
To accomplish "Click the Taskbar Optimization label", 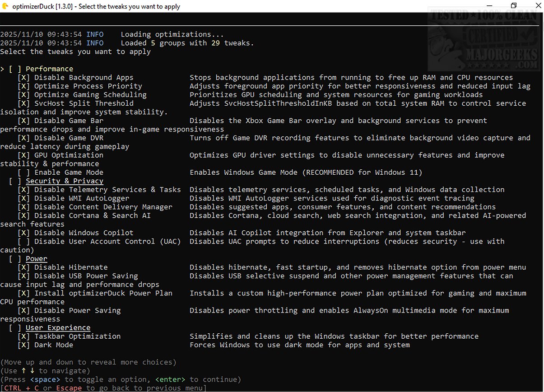I will tap(77, 336).
